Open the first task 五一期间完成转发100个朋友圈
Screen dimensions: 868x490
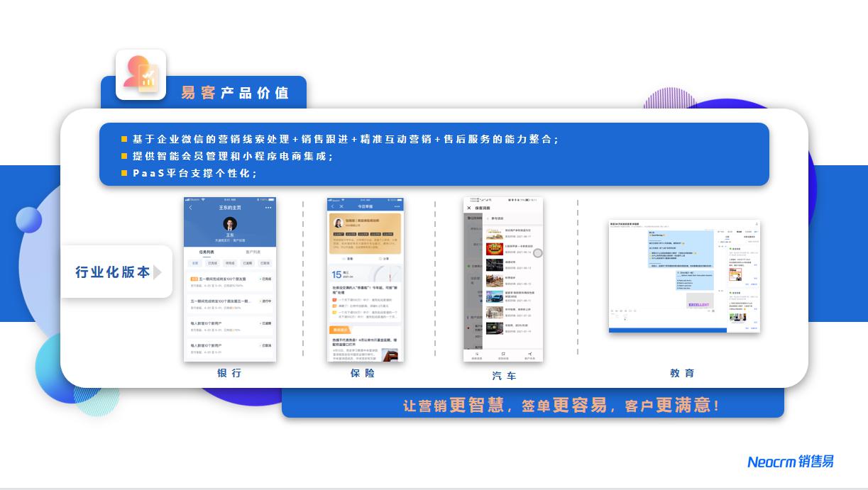click(230, 282)
